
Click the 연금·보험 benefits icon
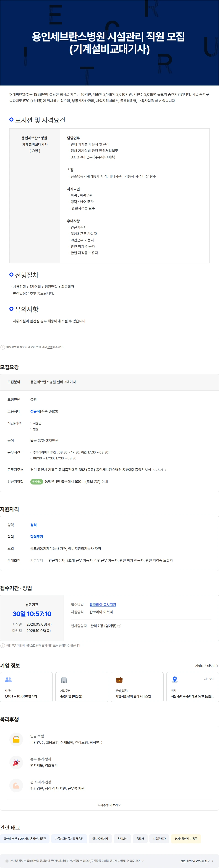pyautogui.click(x=16, y=740)
